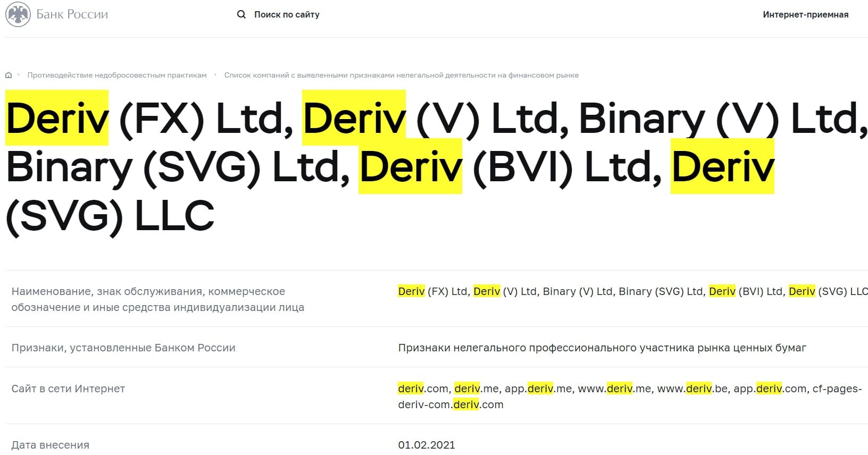Open the Банк России home link text
Image resolution: width=868 pixels, height=455 pixels.
72,14
